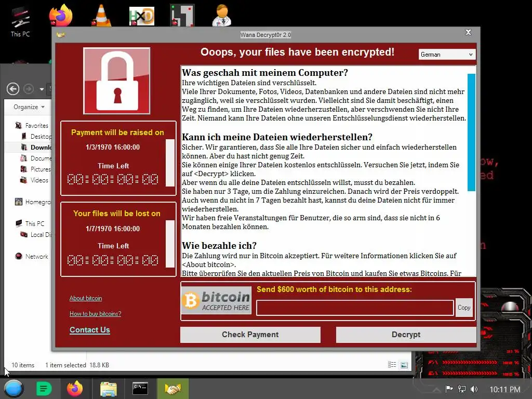The height and width of the screenshot is (399, 532).
Task: Select Homegroup in the Explorer navigation pane
Action: [x=33, y=202]
